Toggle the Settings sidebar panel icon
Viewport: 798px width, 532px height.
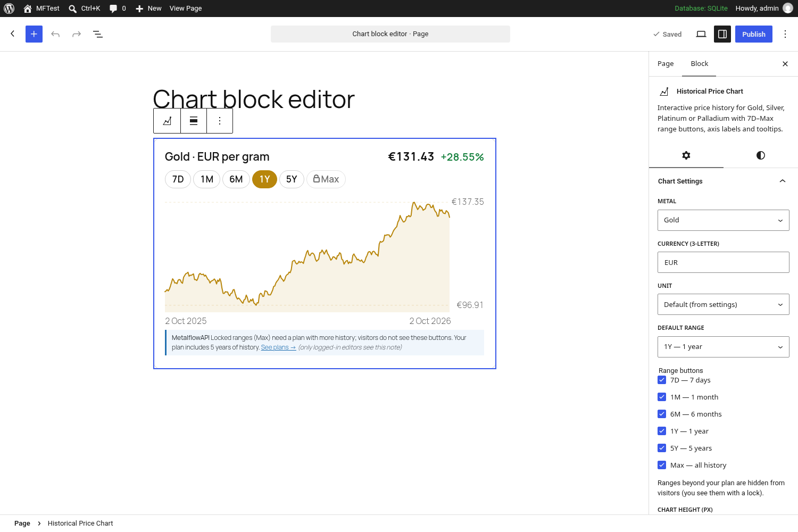[x=722, y=34]
